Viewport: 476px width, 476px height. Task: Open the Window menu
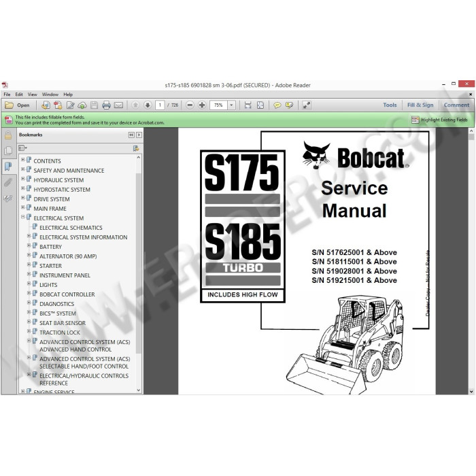50,95
